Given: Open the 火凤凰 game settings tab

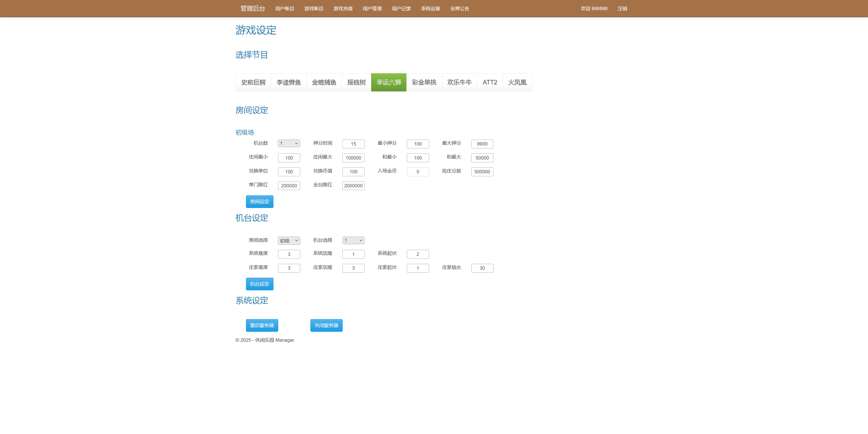Looking at the screenshot, I should pyautogui.click(x=517, y=82).
